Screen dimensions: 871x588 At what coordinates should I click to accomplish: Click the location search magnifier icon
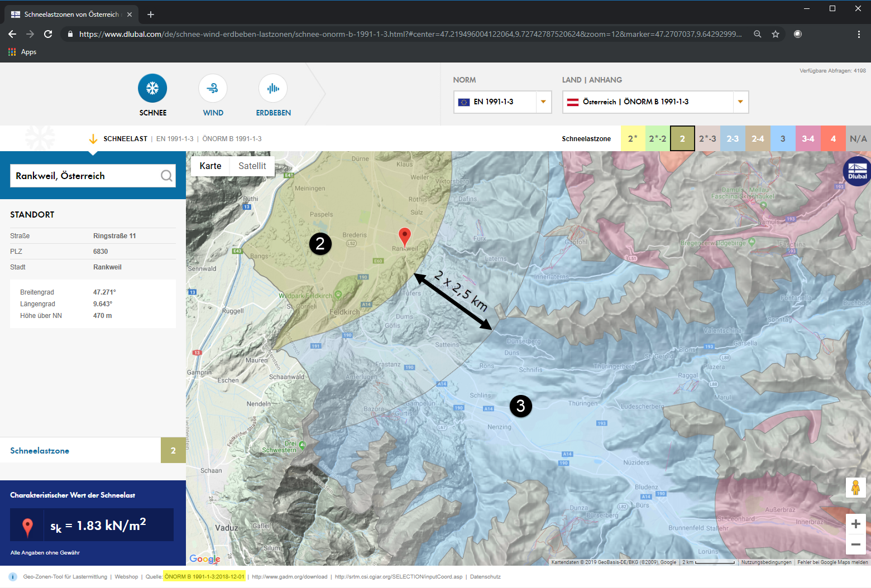(x=166, y=176)
